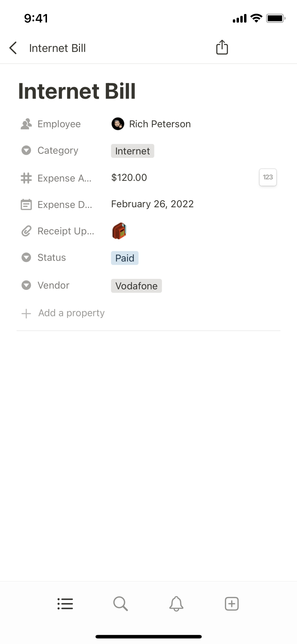Tap the paperclip Receipt Upload icon
The height and width of the screenshot is (644, 297).
pos(26,231)
